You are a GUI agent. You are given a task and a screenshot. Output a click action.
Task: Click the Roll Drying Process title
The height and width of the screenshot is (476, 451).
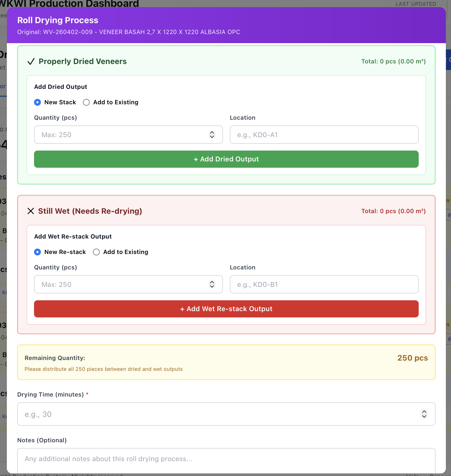(x=58, y=20)
